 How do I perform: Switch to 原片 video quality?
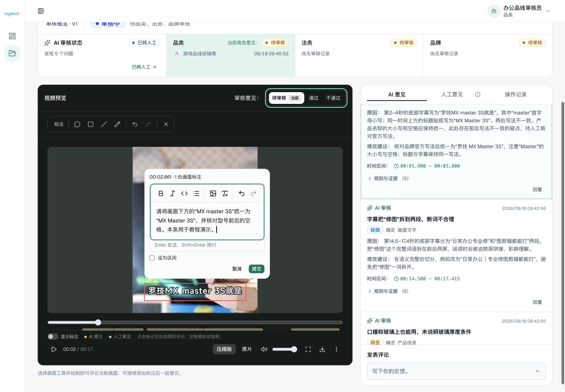[x=247, y=349]
